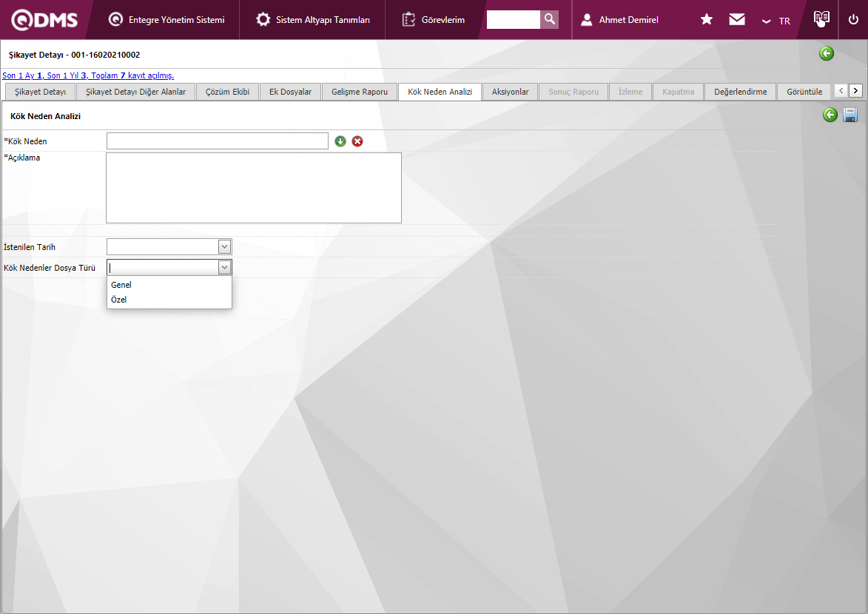Switch to Şikayet Detayı tab

tap(41, 92)
